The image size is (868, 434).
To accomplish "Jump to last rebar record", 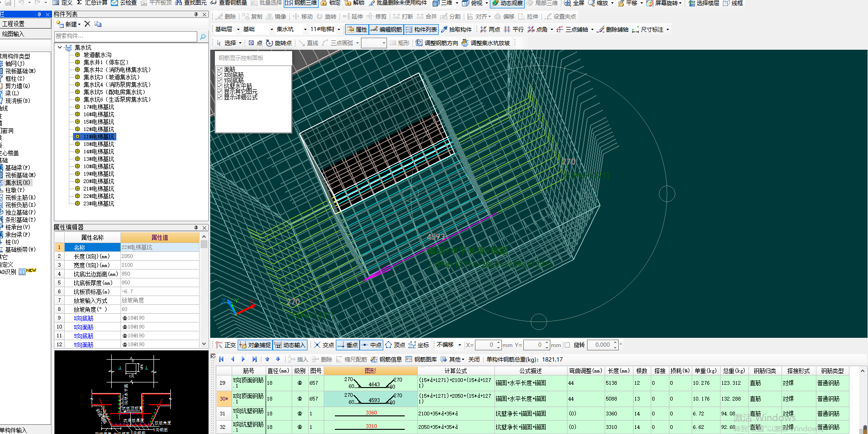I will point(254,359).
